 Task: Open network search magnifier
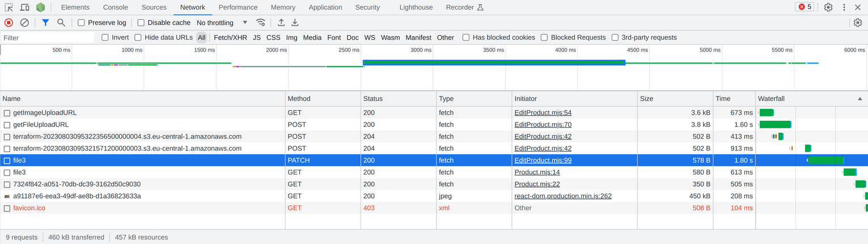coord(61,23)
